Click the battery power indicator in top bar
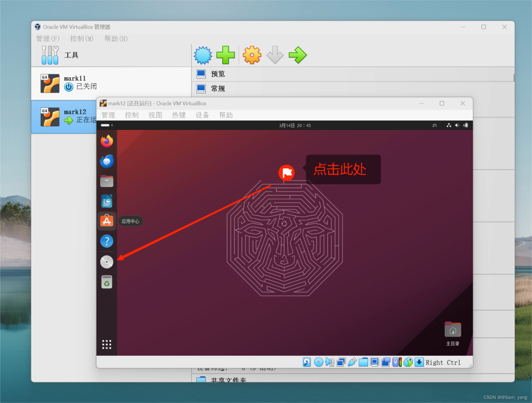This screenshot has height=403, width=532. point(466,125)
